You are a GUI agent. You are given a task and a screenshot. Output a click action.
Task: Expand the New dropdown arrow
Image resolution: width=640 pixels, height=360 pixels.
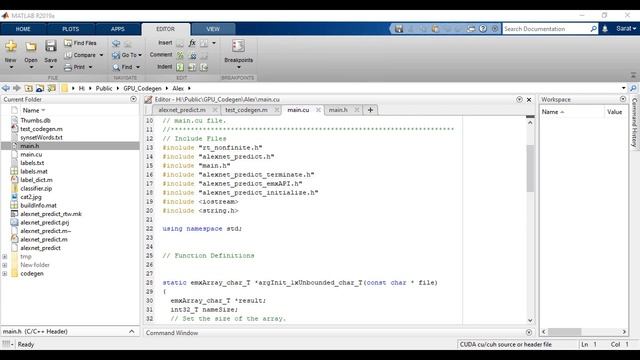[11, 67]
